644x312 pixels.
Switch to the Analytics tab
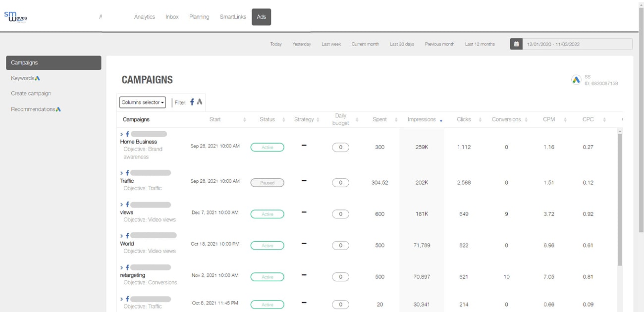tap(145, 17)
